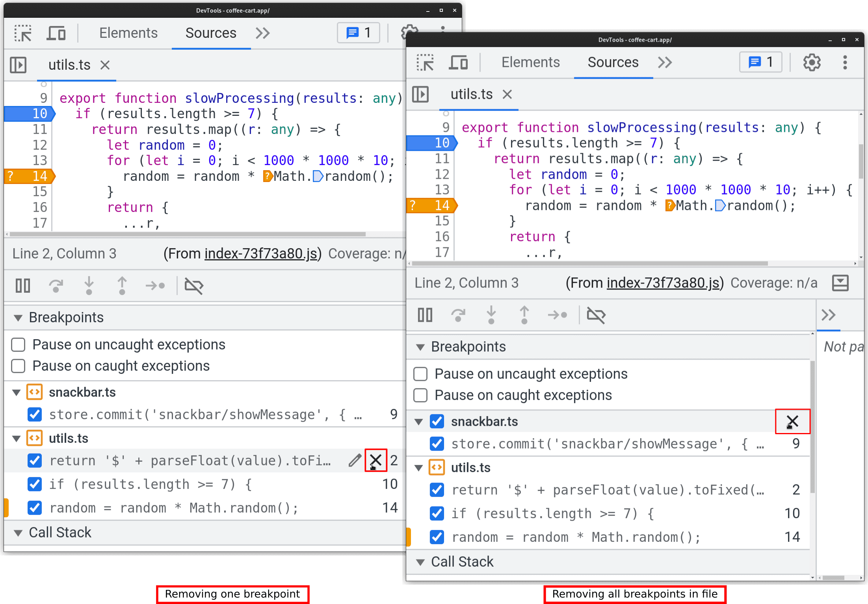Select the Sources tab in right DevTools panel
Image resolution: width=868 pixels, height=604 pixels.
612,63
